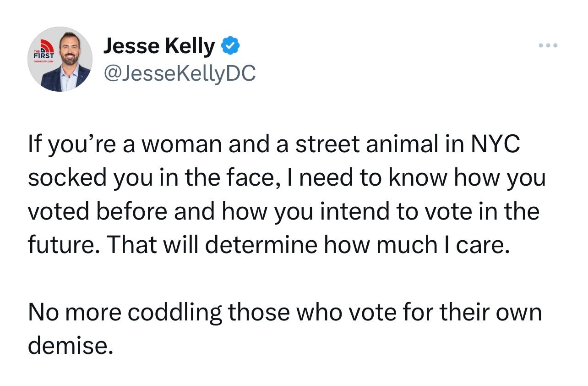588x386 pixels.
Task: Click the final word "demise."
Action: tap(70, 345)
